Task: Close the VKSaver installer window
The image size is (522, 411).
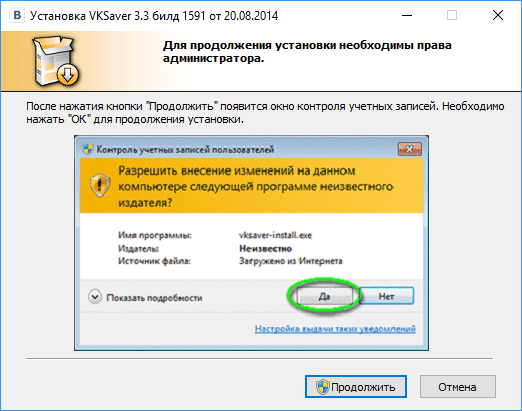Action: (x=498, y=15)
